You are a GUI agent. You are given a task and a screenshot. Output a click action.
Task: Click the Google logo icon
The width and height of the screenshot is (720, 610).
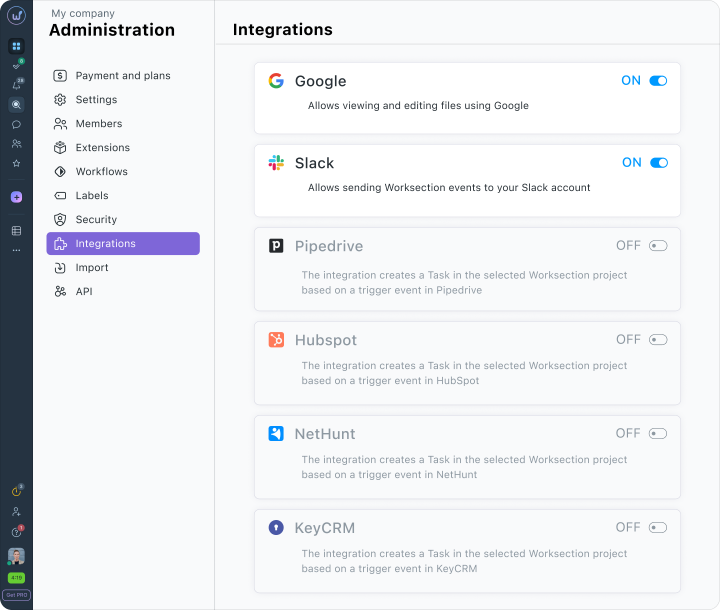276,81
